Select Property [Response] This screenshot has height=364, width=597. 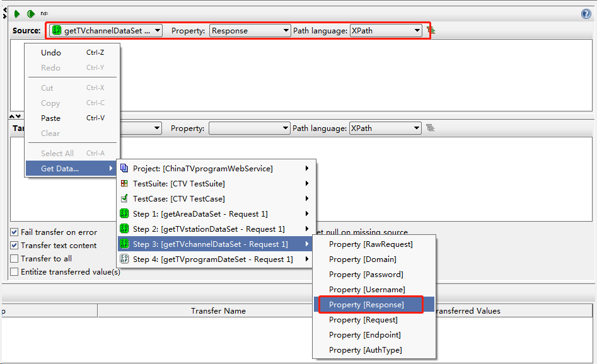(x=374, y=305)
